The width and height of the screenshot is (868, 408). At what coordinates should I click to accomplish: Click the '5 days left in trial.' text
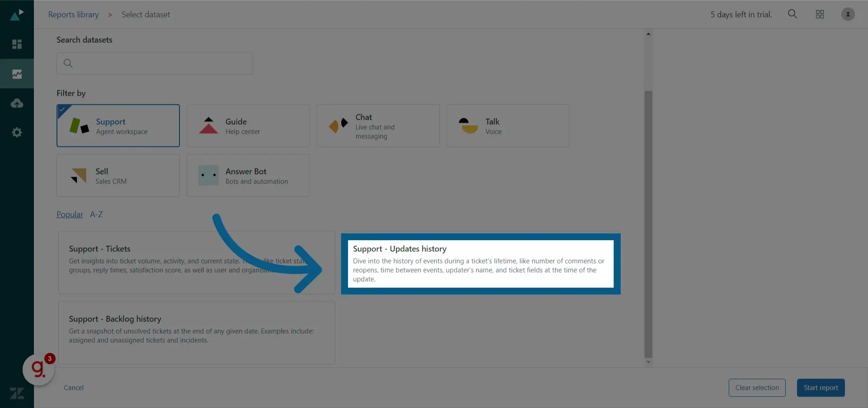point(741,14)
